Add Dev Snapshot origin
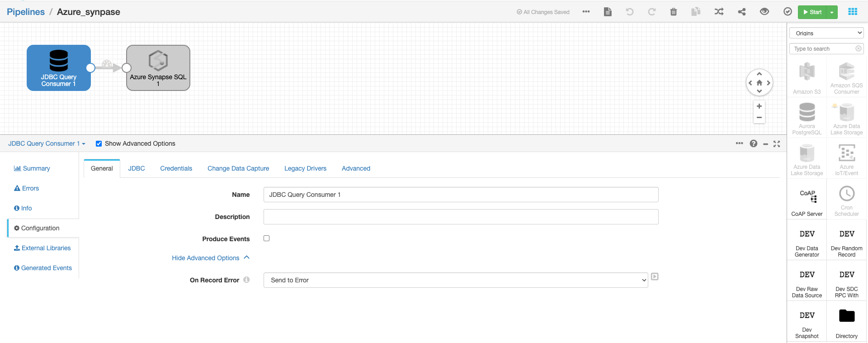The image size is (868, 343). pos(807,322)
